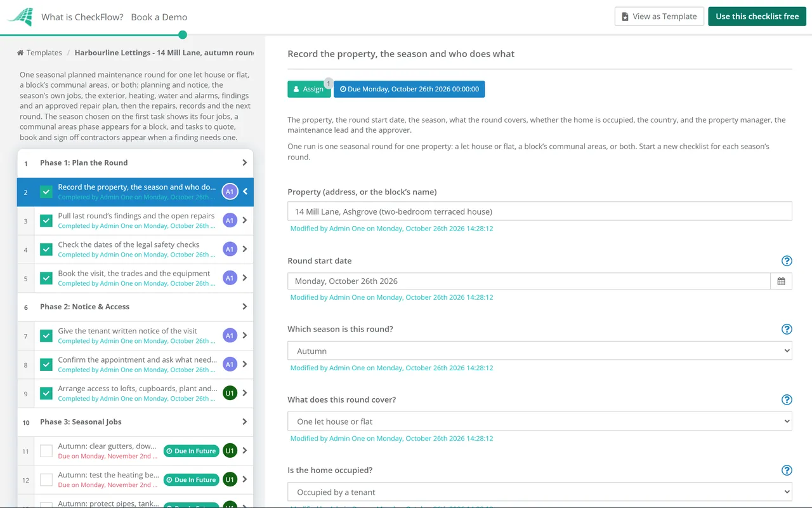Click the Due Monday, October 26th 2026 button

pyautogui.click(x=409, y=90)
